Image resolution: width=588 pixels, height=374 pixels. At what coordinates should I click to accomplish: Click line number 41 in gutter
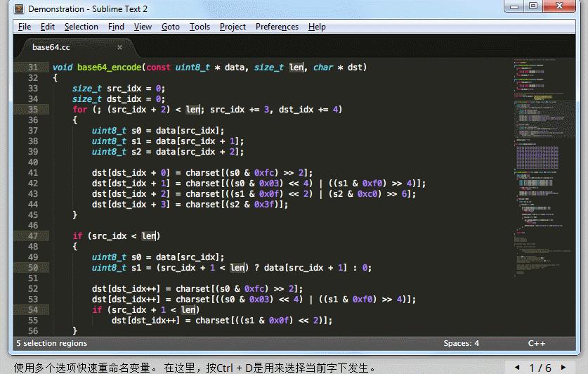pyautogui.click(x=33, y=173)
